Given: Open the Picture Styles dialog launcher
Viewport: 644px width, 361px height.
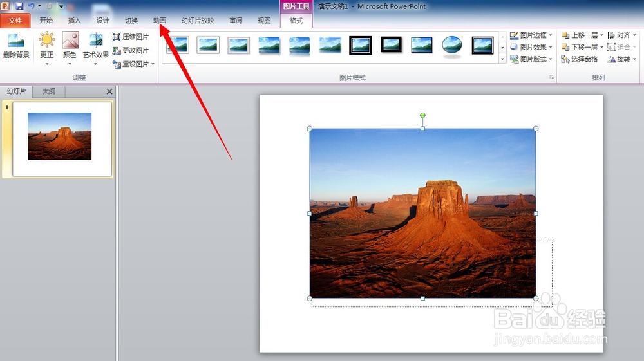Looking at the screenshot, I should 552,77.
